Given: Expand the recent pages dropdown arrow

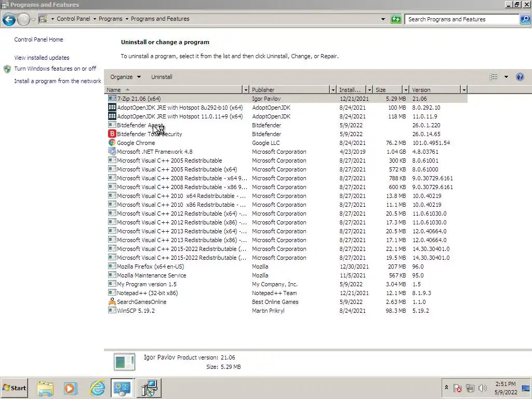Looking at the screenshot, I should pos(33,19).
